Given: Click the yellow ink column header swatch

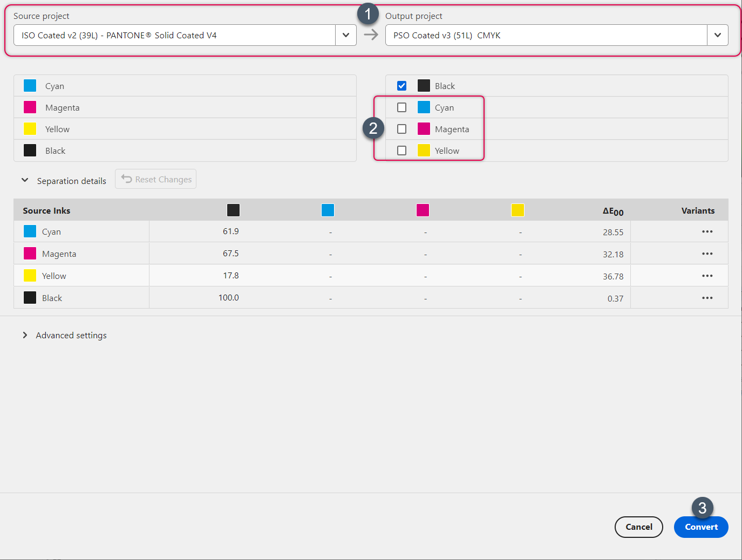Looking at the screenshot, I should point(518,210).
